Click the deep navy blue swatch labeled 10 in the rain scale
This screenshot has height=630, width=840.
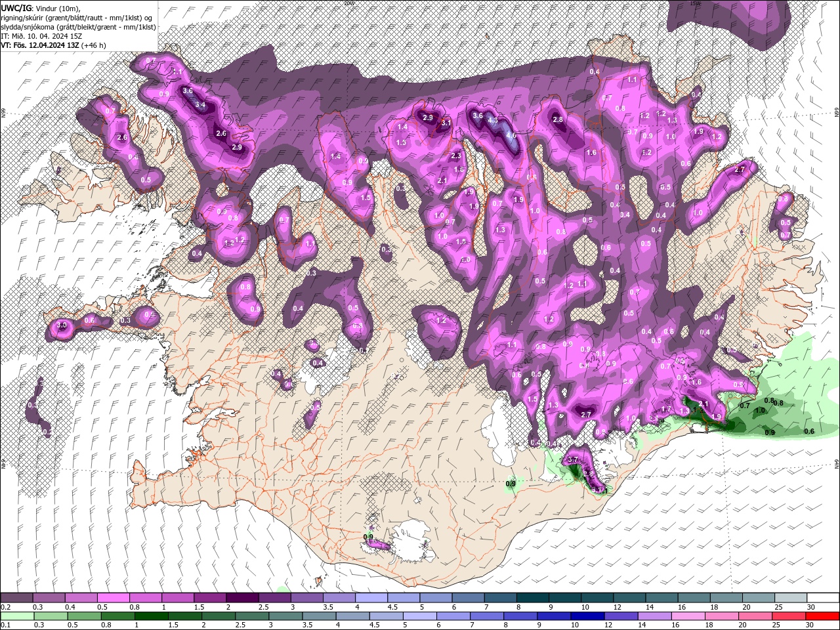click(x=587, y=616)
